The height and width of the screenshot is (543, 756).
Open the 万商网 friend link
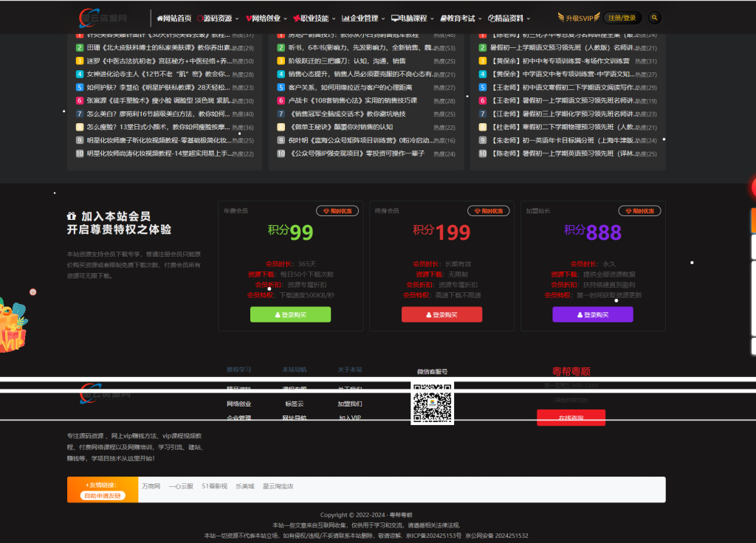151,486
